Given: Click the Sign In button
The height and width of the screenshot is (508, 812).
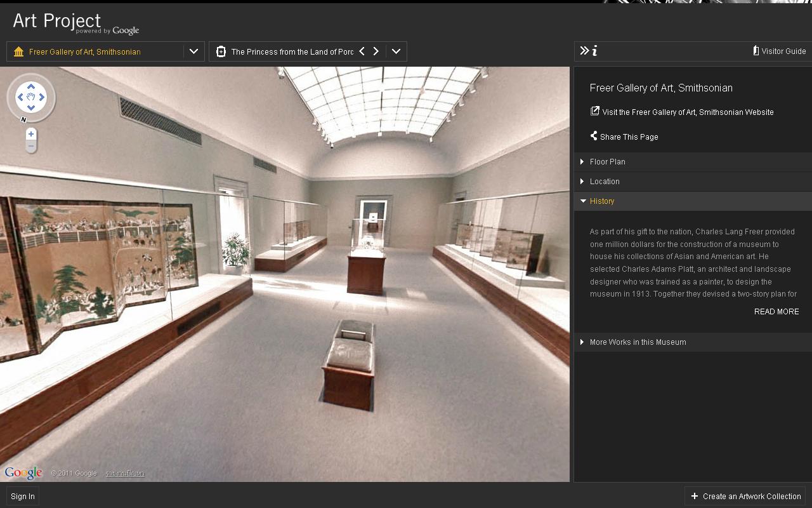Looking at the screenshot, I should click(x=23, y=497).
